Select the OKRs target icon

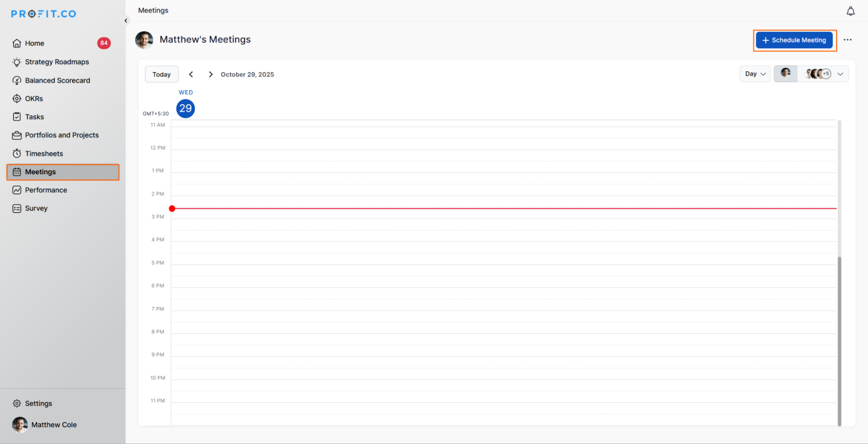[17, 99]
